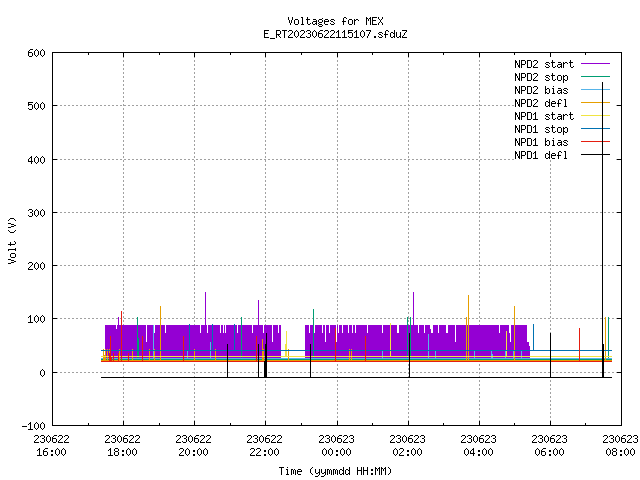Click the 230622 22:00 x-axis tick label
Screen dimensions: 640x480
pyautogui.click(x=264, y=446)
